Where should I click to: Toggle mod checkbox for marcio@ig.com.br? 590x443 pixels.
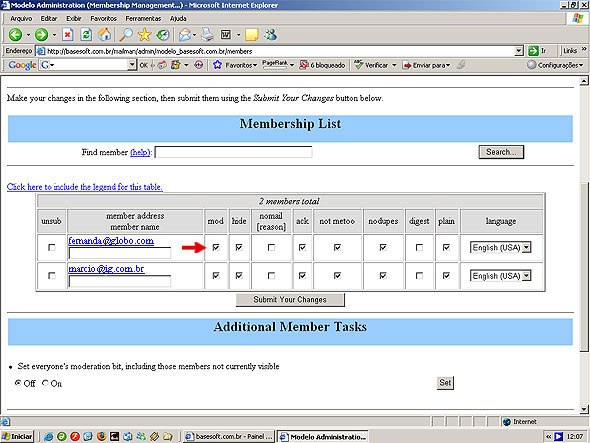pos(216,276)
